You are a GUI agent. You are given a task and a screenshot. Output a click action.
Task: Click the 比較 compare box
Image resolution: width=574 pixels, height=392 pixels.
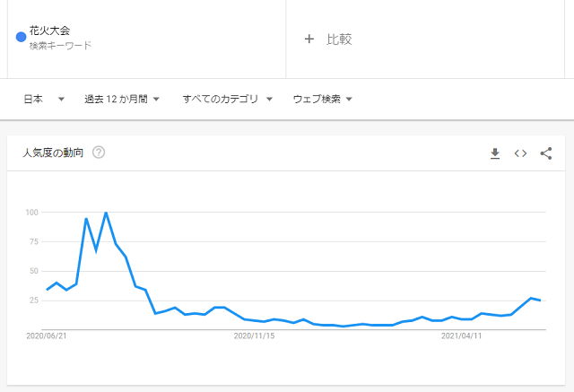click(x=425, y=39)
